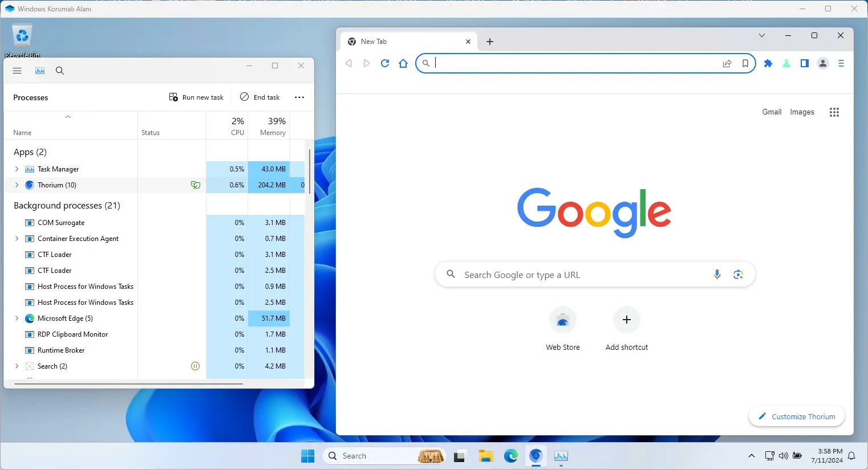Open the Windows Start menu
This screenshot has height=470, width=868.
(x=308, y=456)
